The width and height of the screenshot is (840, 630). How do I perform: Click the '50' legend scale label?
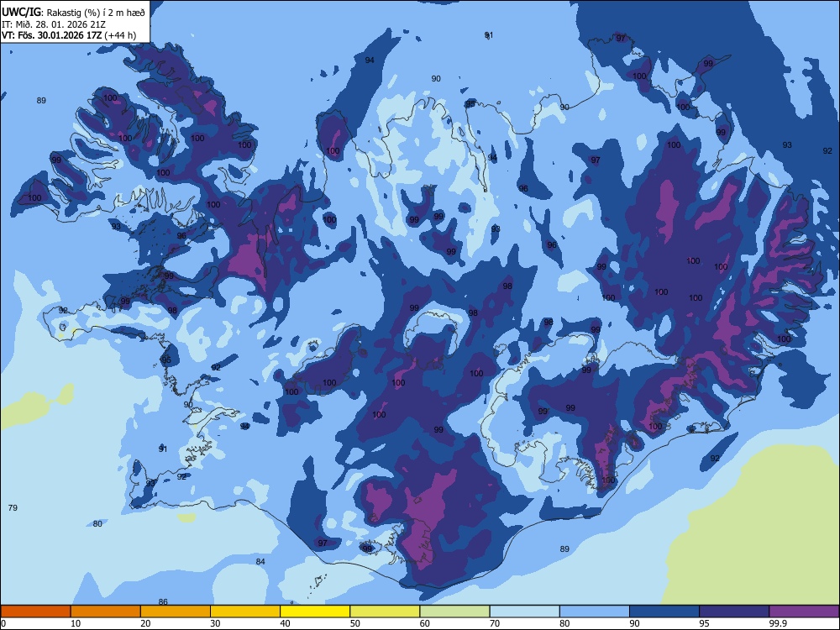[355, 623]
